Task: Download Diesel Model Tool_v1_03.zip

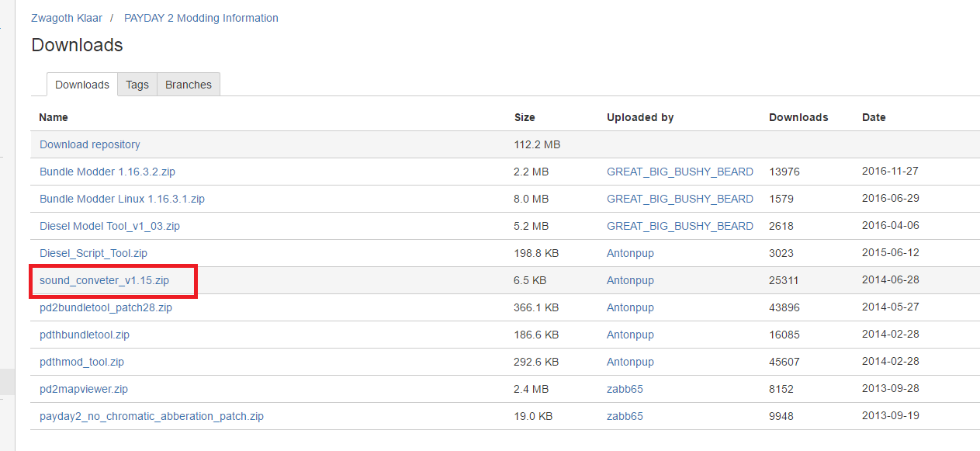Action: pos(109,226)
